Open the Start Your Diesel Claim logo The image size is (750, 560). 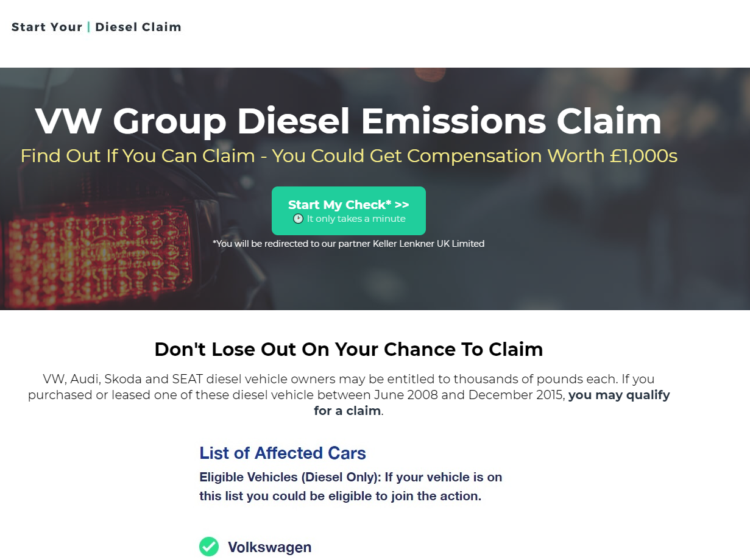coord(96,27)
